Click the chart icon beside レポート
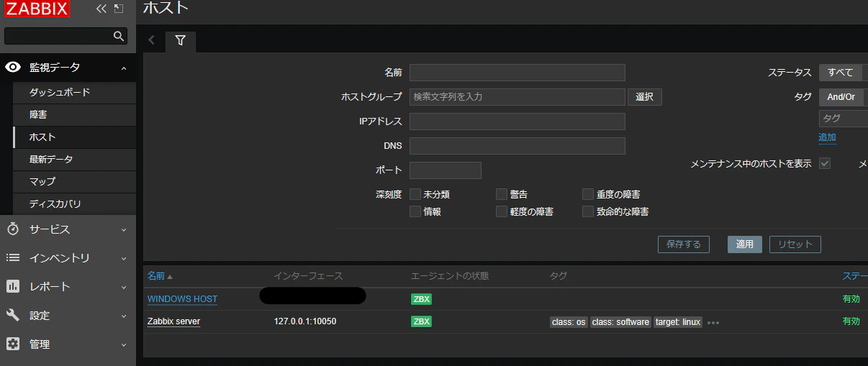Screen dimensions: 868x366 coord(13,286)
